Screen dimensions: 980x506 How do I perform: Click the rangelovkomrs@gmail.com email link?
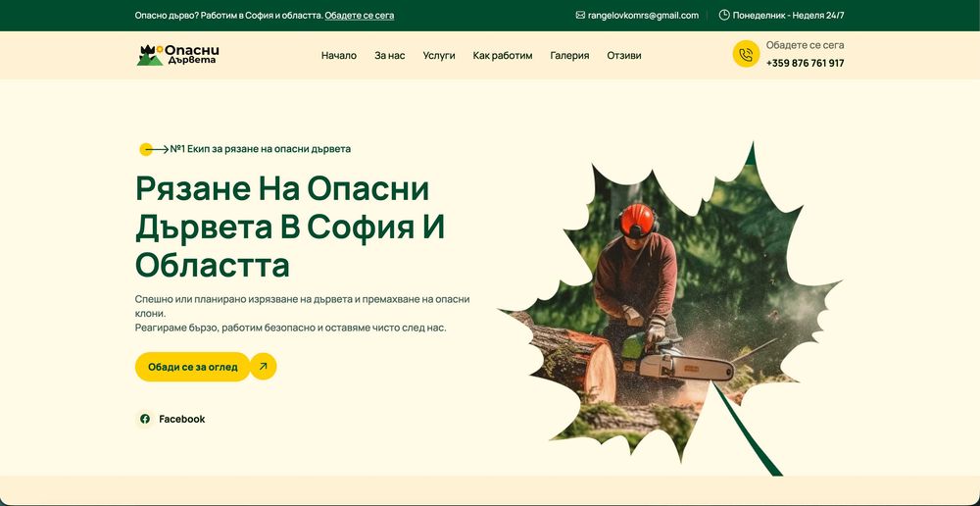pos(643,16)
